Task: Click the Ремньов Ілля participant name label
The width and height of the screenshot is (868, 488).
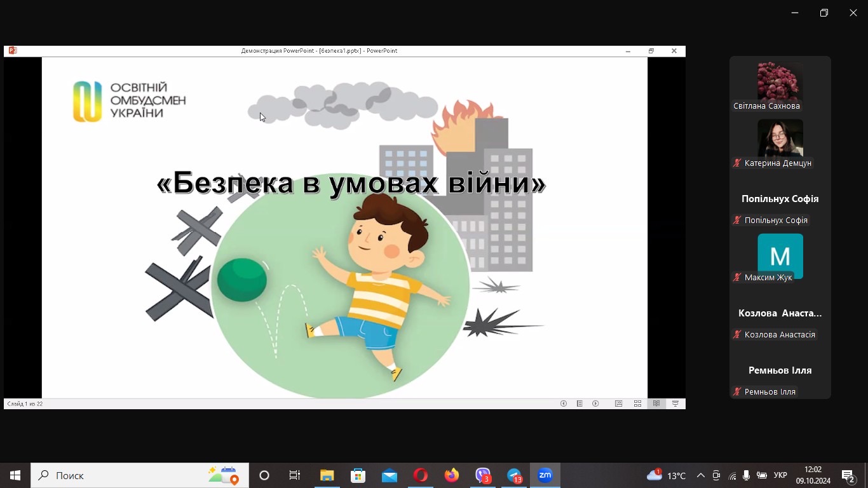Action: (770, 392)
